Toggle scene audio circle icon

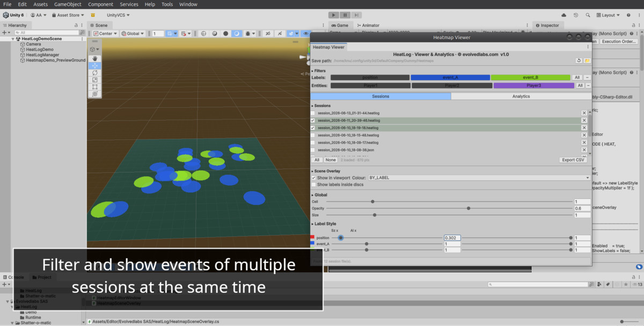point(226,33)
